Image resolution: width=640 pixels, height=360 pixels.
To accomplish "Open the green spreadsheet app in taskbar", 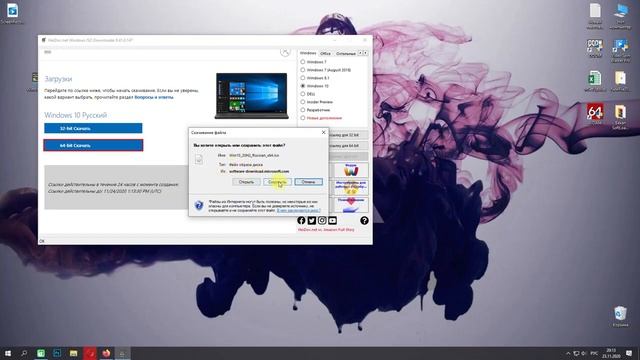I will (41, 353).
